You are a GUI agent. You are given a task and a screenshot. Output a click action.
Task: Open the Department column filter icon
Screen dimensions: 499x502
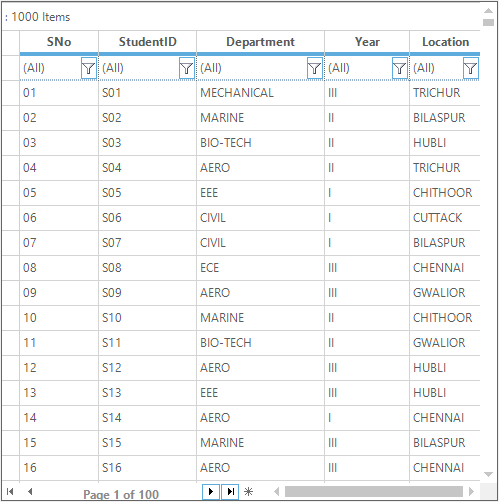point(315,68)
